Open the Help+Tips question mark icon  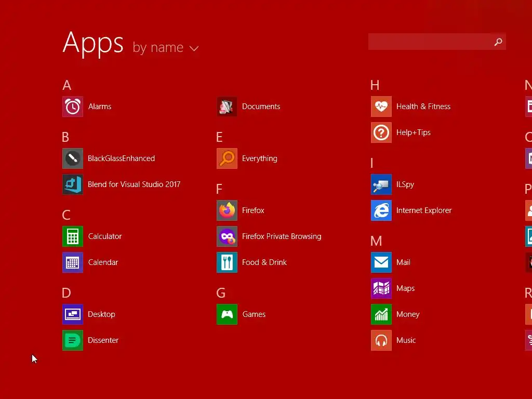(381, 132)
